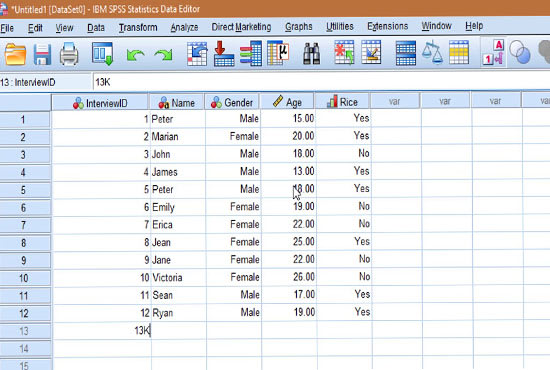Image resolution: width=550 pixels, height=370 pixels.
Task: Click Name cell containing James
Action: point(178,172)
